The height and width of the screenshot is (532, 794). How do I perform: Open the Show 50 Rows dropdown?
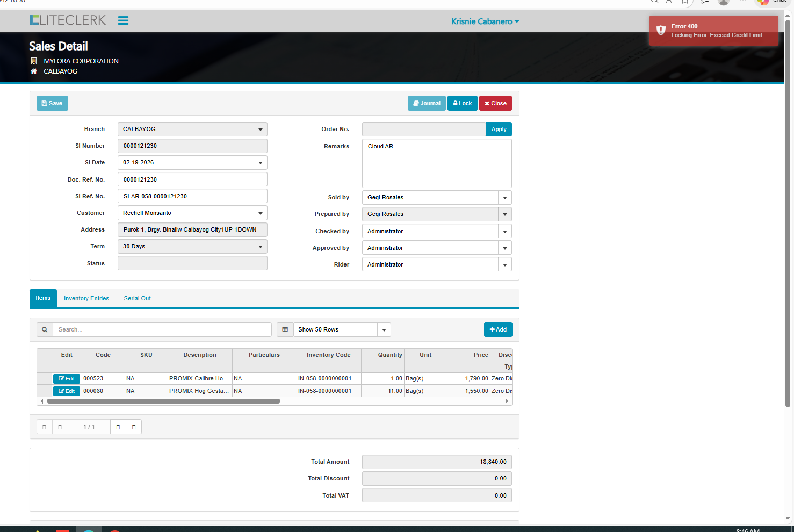click(x=384, y=330)
